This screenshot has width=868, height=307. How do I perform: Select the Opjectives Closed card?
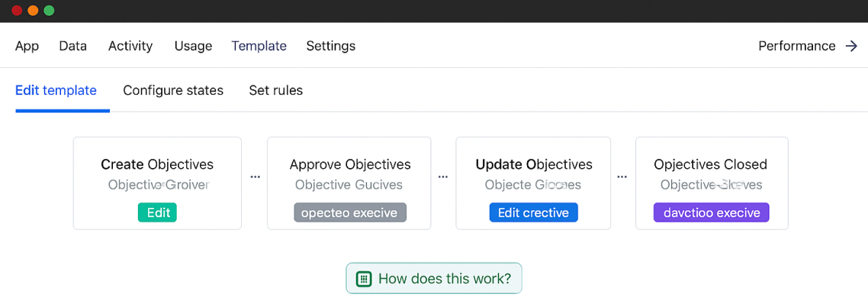click(x=712, y=183)
